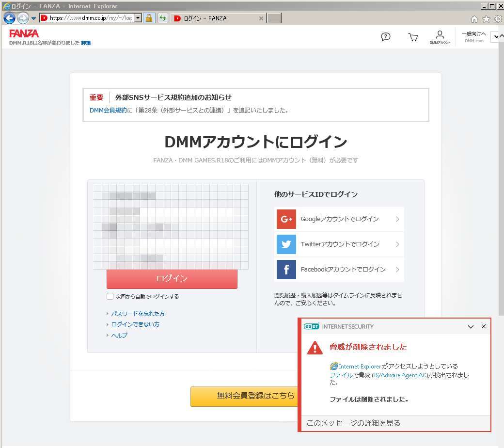Expand the address bar autocomplete dropdown
The image size is (504, 448).
[x=138, y=18]
